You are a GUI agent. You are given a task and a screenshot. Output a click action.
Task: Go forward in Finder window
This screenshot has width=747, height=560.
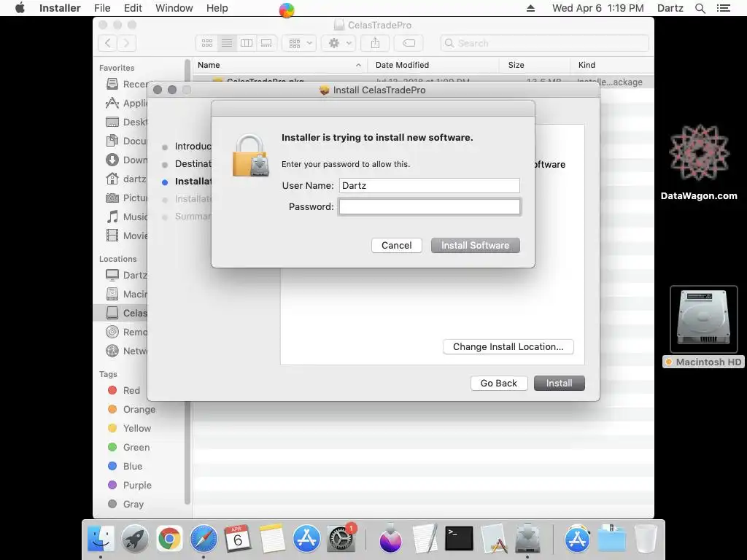coord(126,43)
